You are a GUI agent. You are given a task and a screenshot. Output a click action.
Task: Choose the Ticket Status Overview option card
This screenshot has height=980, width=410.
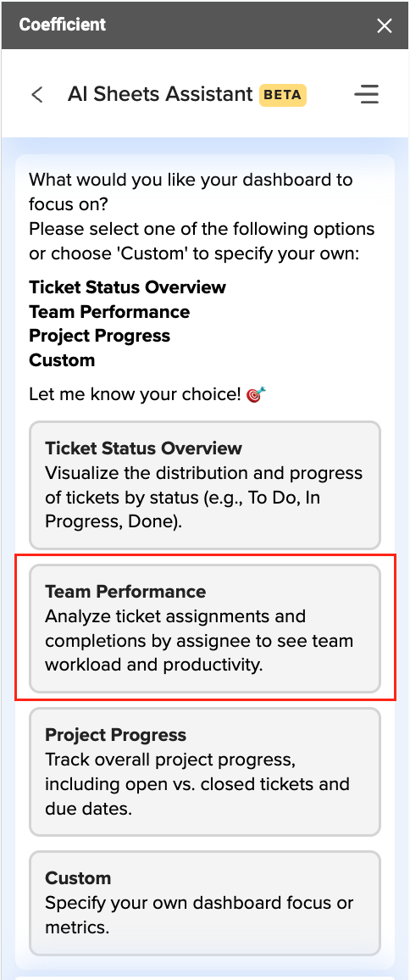(205, 486)
